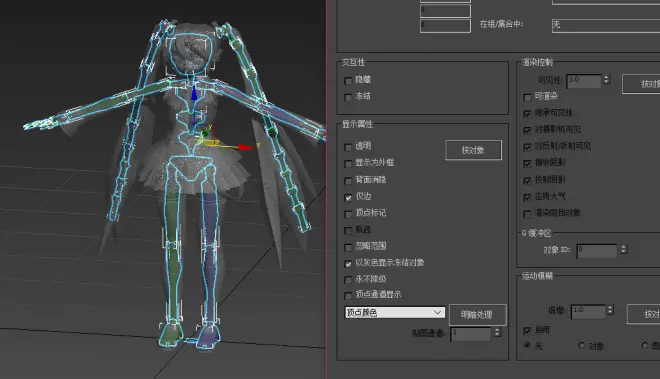The image size is (660, 379).
Task: Enable the 透明 display property
Action: tap(348, 147)
